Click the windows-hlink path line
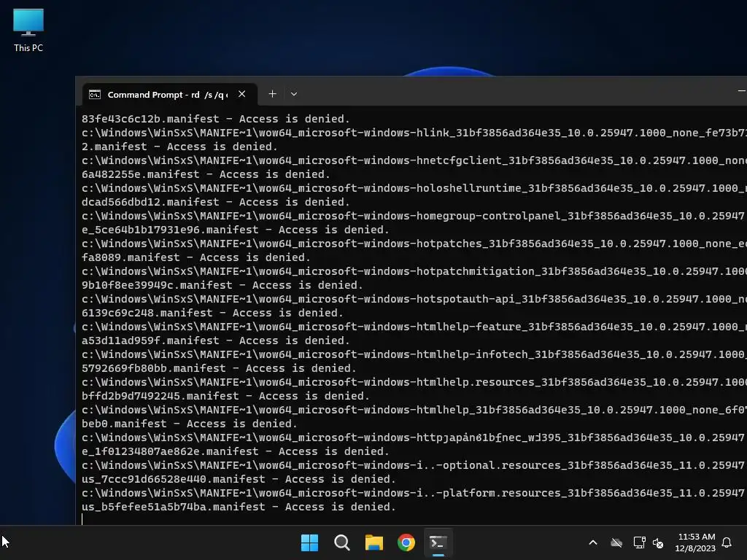The width and height of the screenshot is (747, 560). point(414,133)
